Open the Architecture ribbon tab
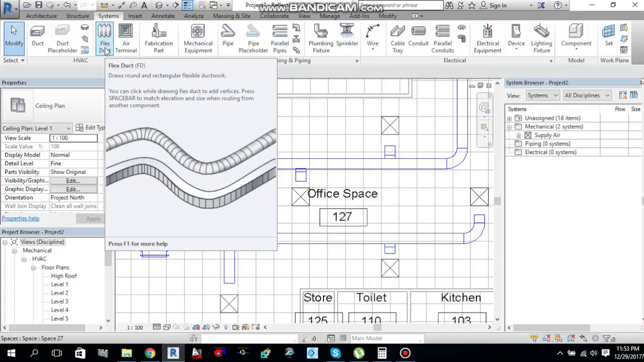This screenshot has width=644, height=362. 41,16
